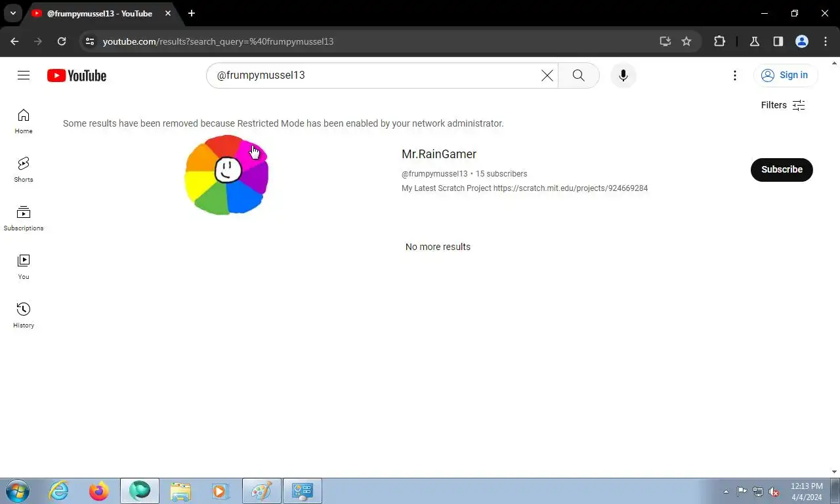Viewport: 840px width, 504px height.
Task: Open the search Filters panel
Action: click(x=783, y=105)
